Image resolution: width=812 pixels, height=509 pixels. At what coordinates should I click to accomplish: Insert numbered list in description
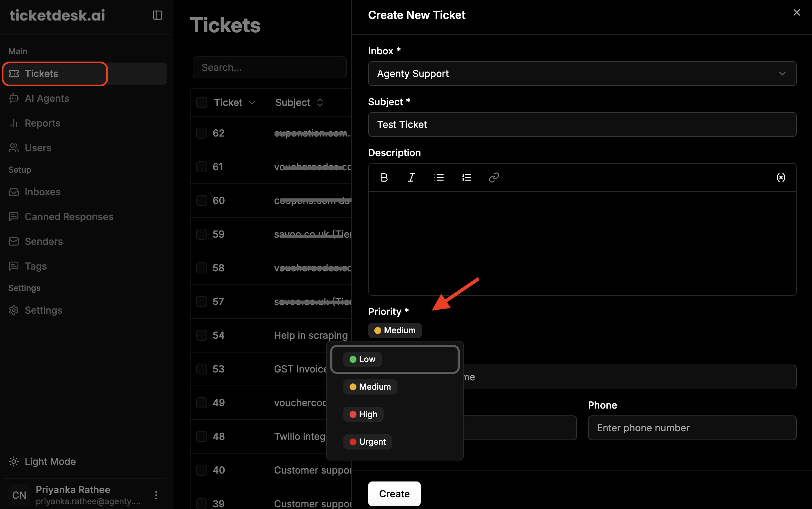tap(467, 177)
